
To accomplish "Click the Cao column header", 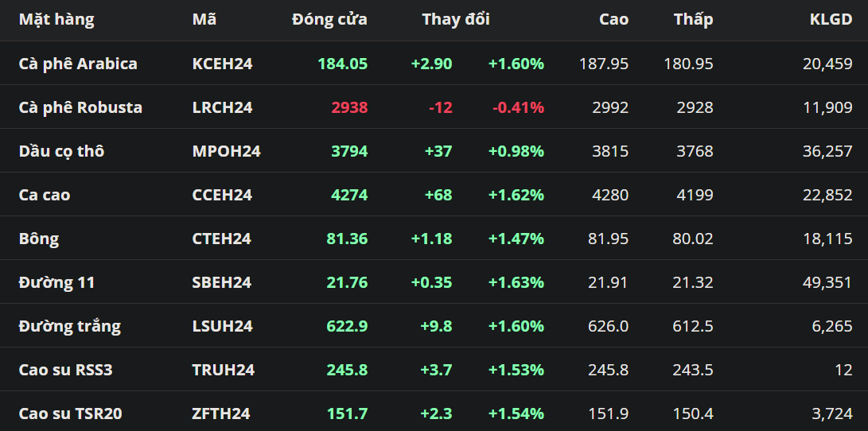I will click(613, 20).
